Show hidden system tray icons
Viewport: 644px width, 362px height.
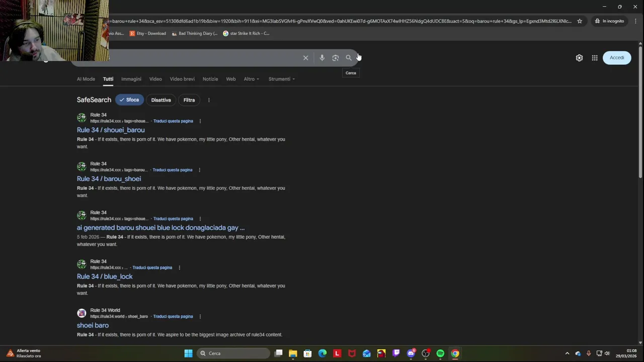[x=567, y=353]
